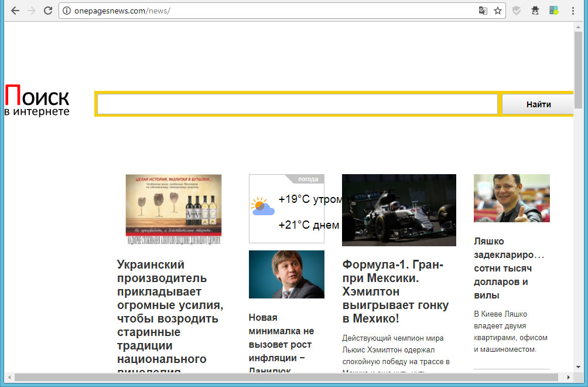Click the Поиск в интернете logo
This screenshot has height=387, width=588.
[37, 101]
